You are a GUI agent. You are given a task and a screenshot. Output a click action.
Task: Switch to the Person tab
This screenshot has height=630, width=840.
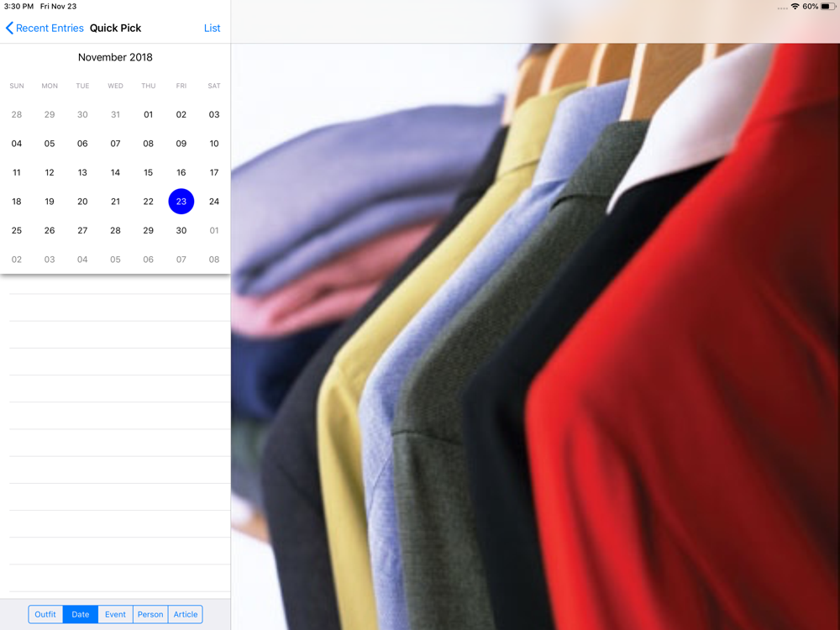(150, 615)
